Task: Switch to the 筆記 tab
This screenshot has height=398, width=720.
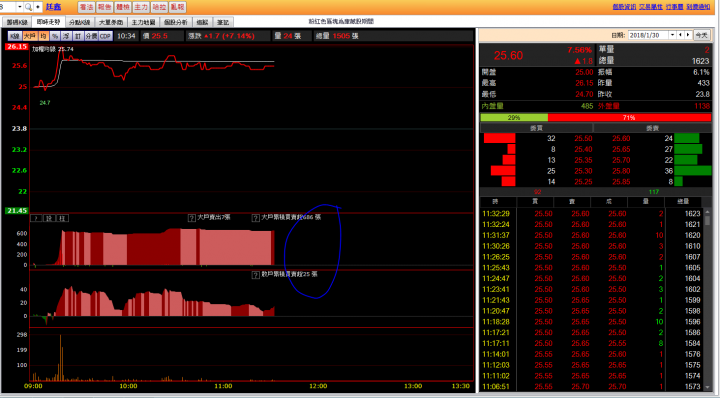Action: point(223,22)
